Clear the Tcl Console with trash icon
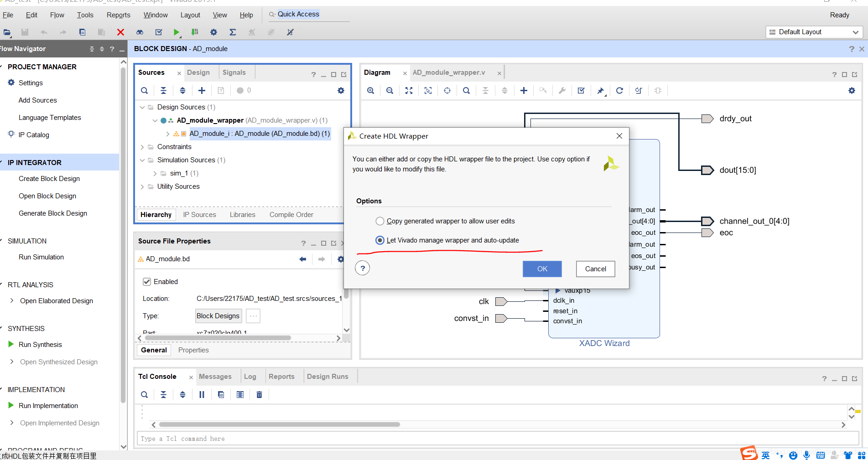 click(259, 394)
